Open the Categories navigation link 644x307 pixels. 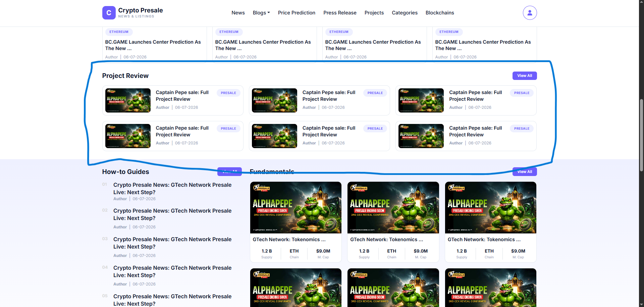pos(405,13)
